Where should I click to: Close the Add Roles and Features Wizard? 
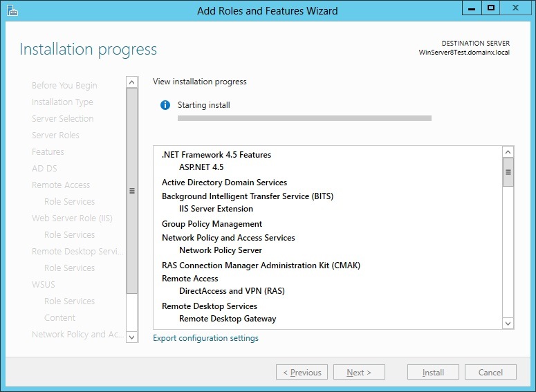point(515,8)
